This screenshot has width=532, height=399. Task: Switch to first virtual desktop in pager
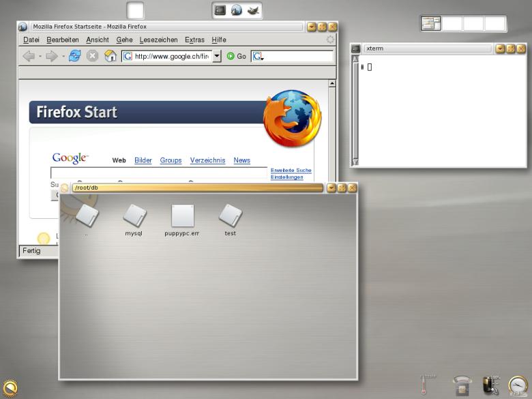[x=431, y=23]
